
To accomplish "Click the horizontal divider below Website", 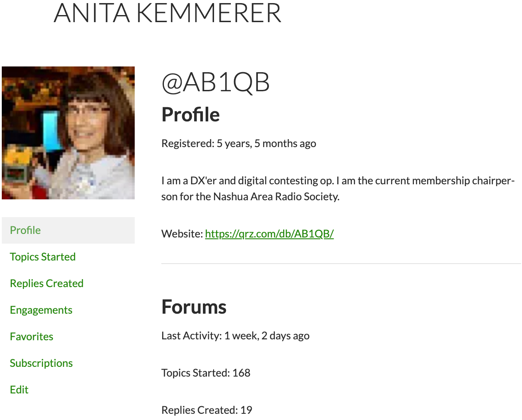I will [x=341, y=264].
